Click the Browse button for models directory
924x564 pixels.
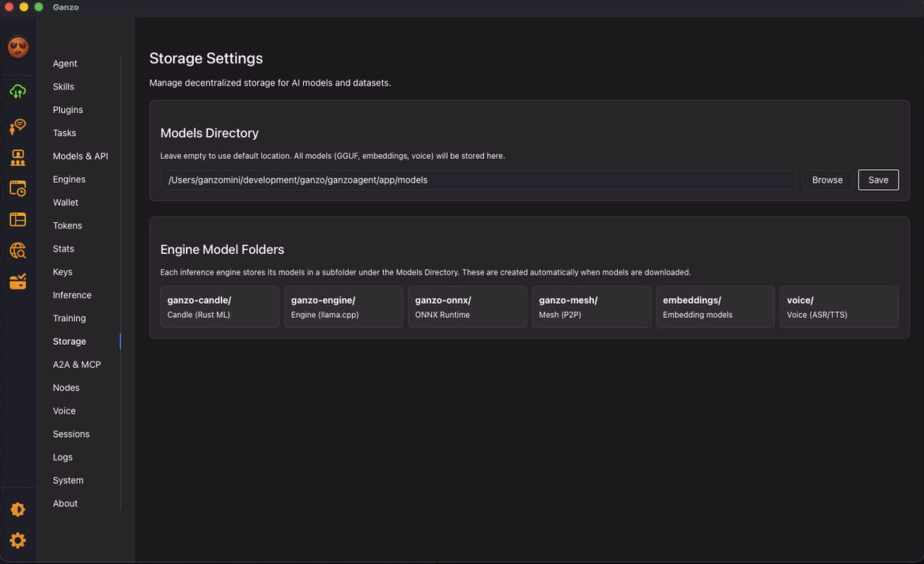point(827,180)
